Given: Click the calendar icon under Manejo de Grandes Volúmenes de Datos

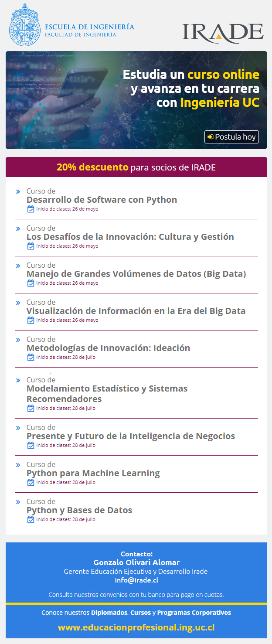Looking at the screenshot, I should 31,283.
